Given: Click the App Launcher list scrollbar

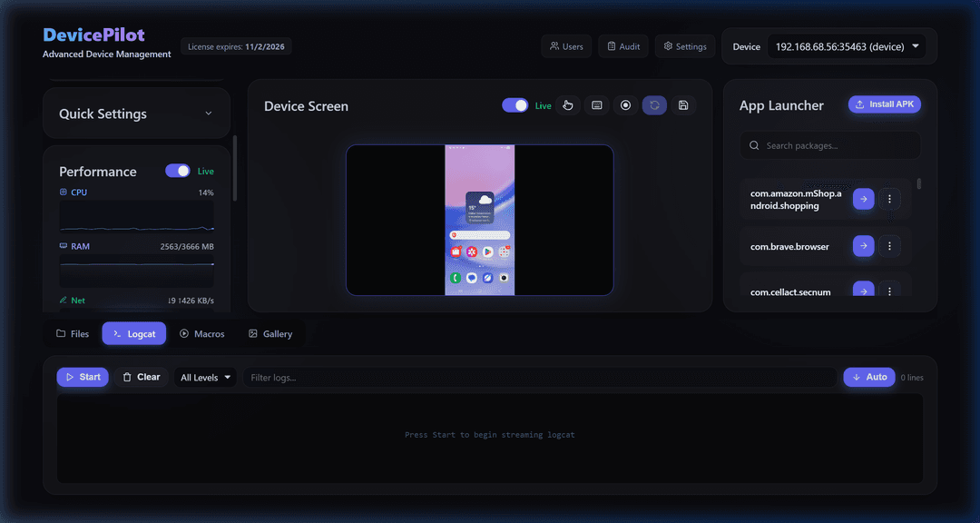Looking at the screenshot, I should (918, 184).
